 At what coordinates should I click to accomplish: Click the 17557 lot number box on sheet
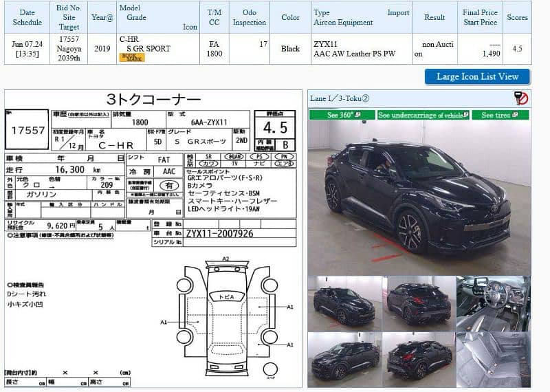(x=27, y=129)
